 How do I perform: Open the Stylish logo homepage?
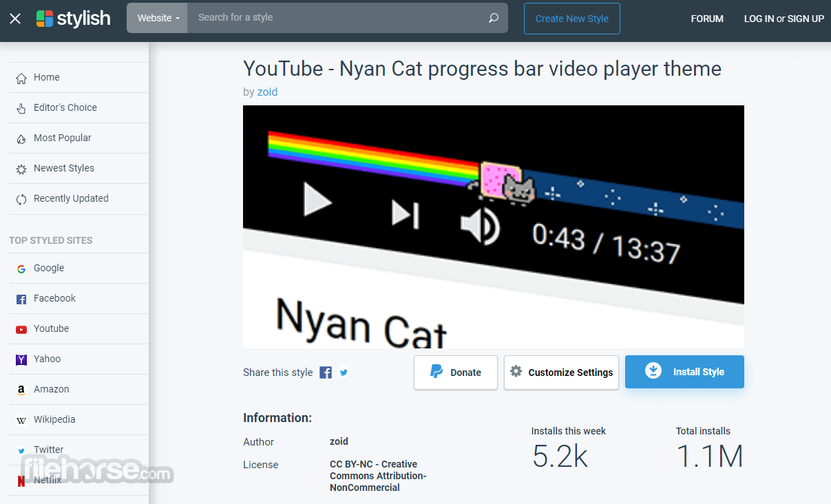73,19
